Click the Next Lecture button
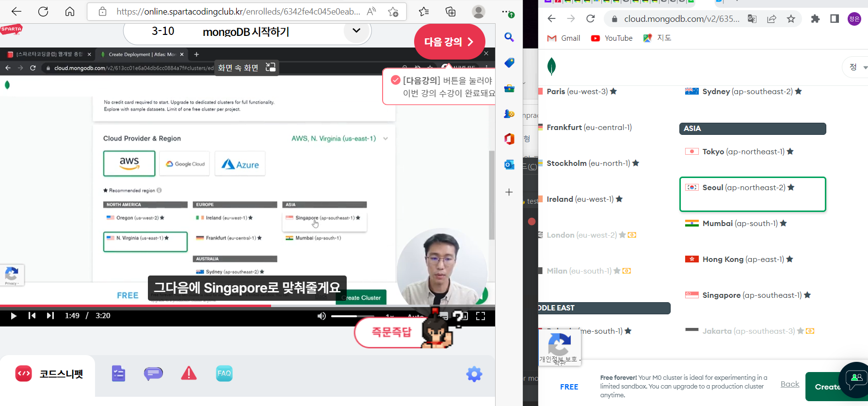The width and height of the screenshot is (868, 406). coord(450,42)
